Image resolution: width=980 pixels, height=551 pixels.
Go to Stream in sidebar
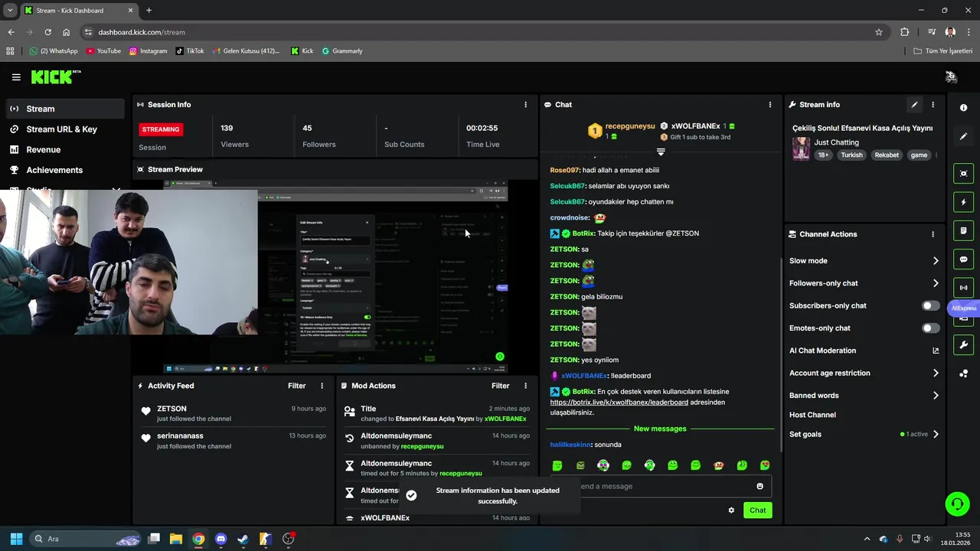point(65,109)
